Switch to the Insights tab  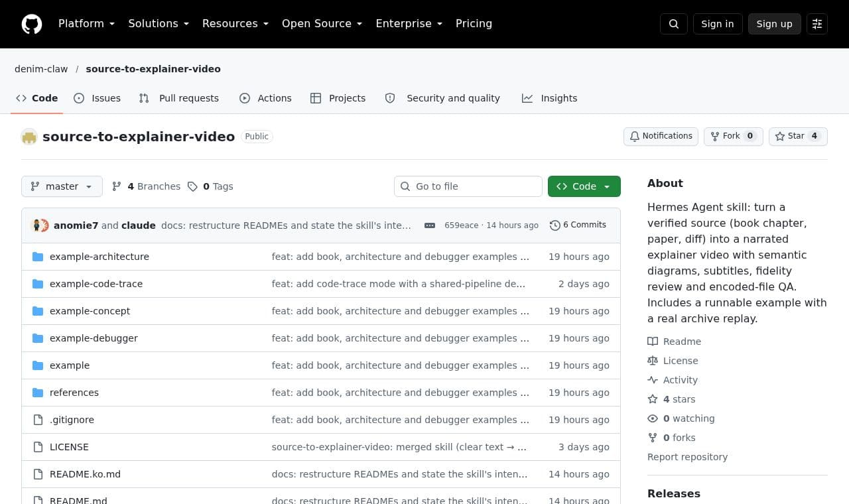pyautogui.click(x=550, y=98)
